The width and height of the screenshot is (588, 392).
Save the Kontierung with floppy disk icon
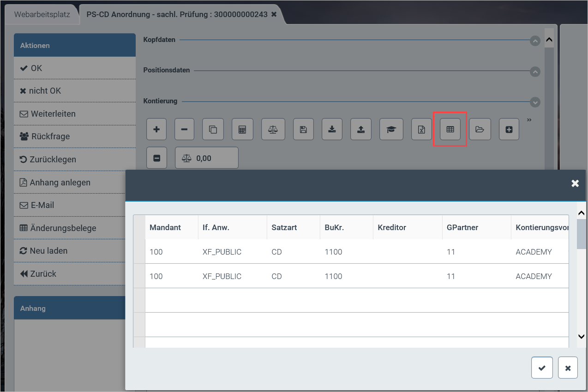(303, 130)
